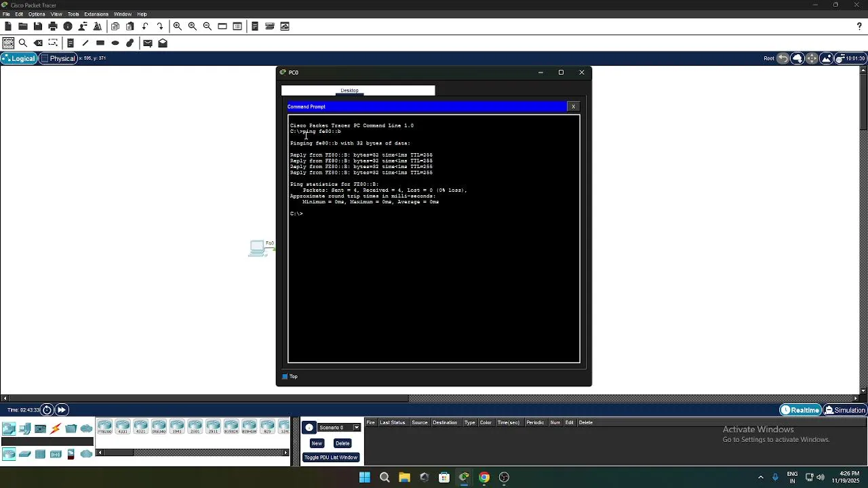Click the Delete scenario button

click(x=342, y=443)
